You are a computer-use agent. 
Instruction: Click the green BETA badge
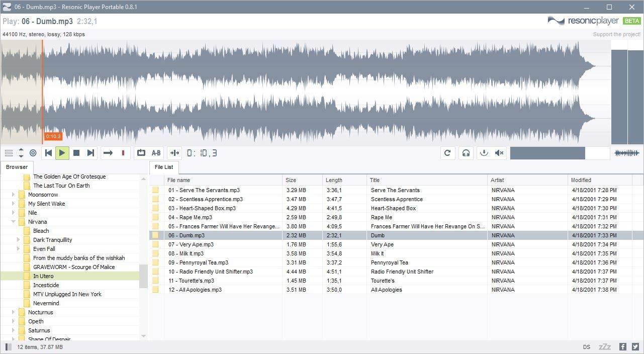(x=631, y=21)
